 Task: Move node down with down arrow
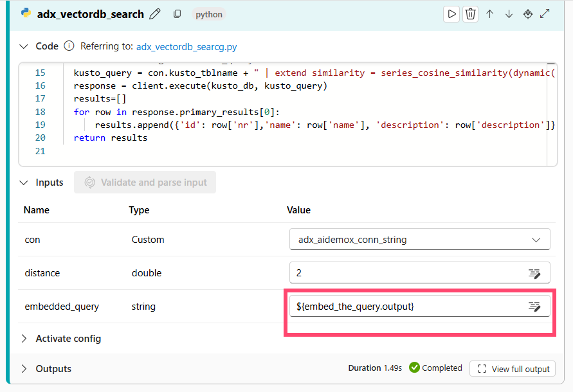509,14
